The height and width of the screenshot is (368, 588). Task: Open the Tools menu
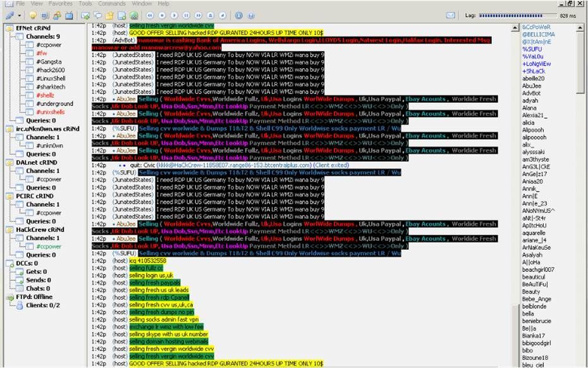click(85, 3)
